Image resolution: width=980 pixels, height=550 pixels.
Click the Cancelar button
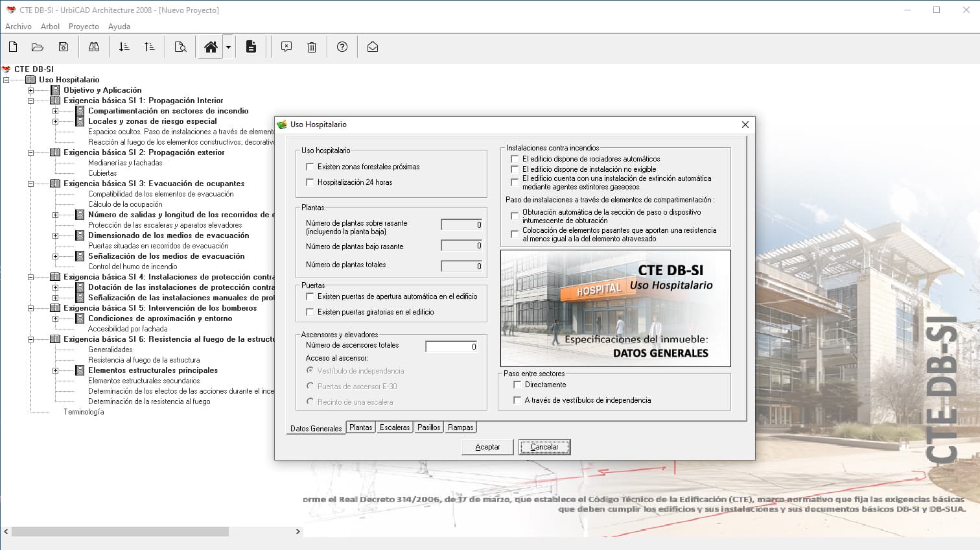544,447
